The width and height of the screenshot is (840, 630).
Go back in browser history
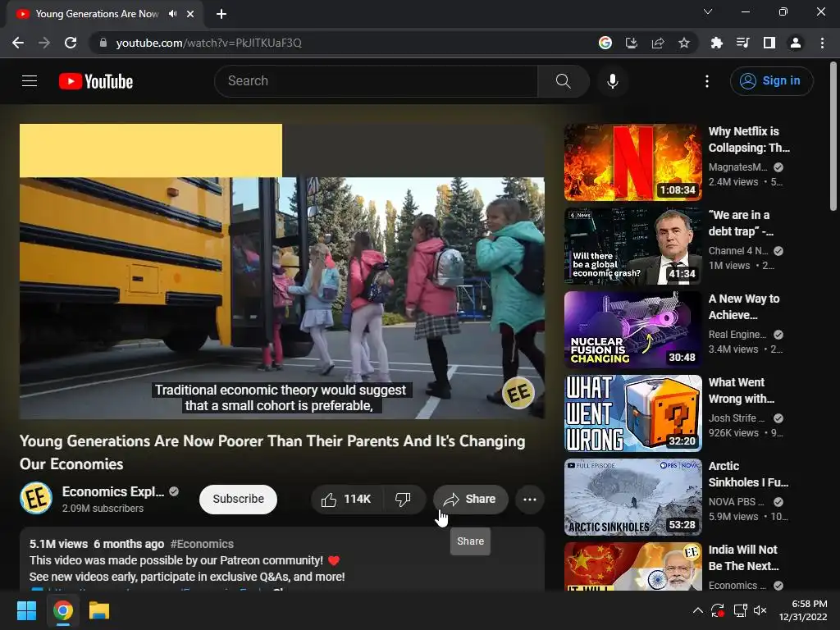coord(18,43)
